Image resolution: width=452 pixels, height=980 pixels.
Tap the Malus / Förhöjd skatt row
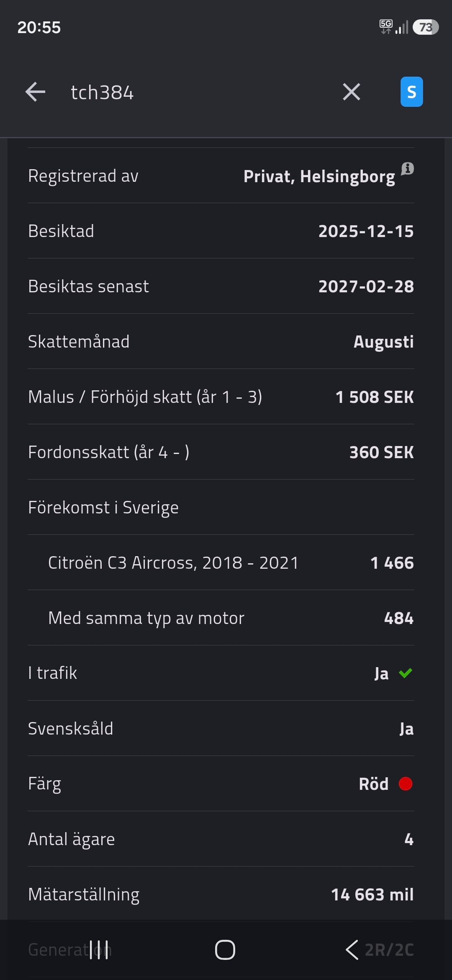coord(221,397)
